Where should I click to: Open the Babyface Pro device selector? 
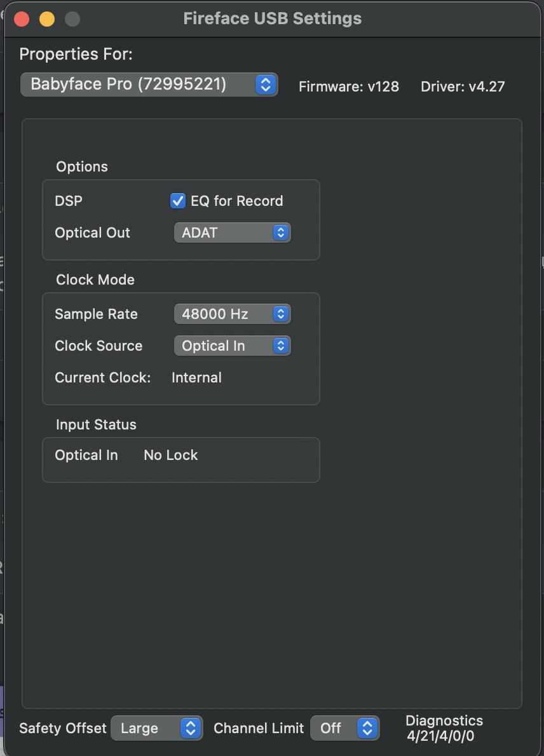[149, 84]
